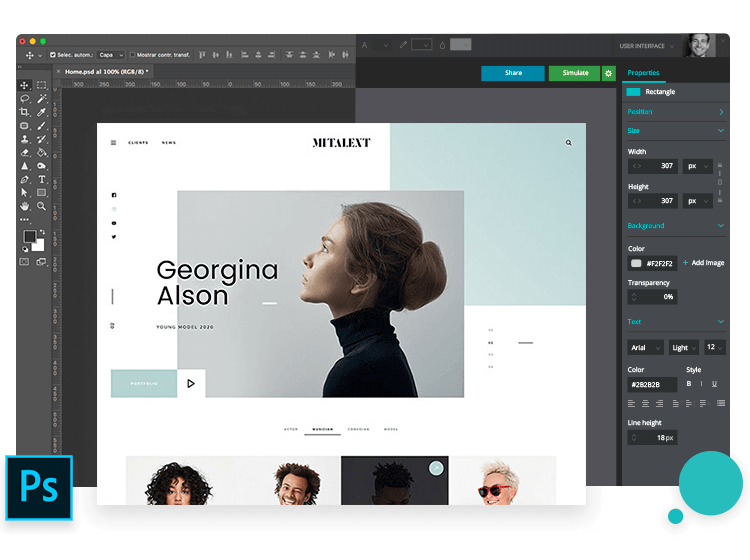Select the History Brush tool
The image size is (750, 560).
tap(42, 139)
